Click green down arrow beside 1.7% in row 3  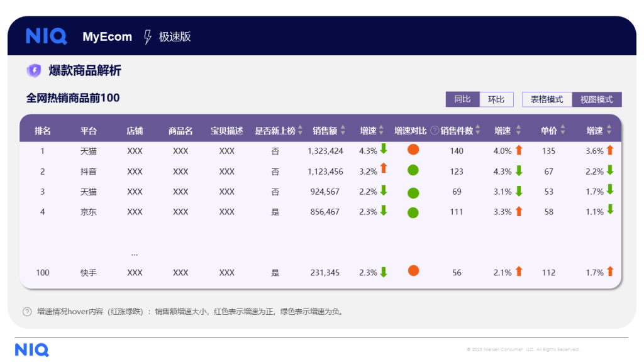pyautogui.click(x=610, y=189)
